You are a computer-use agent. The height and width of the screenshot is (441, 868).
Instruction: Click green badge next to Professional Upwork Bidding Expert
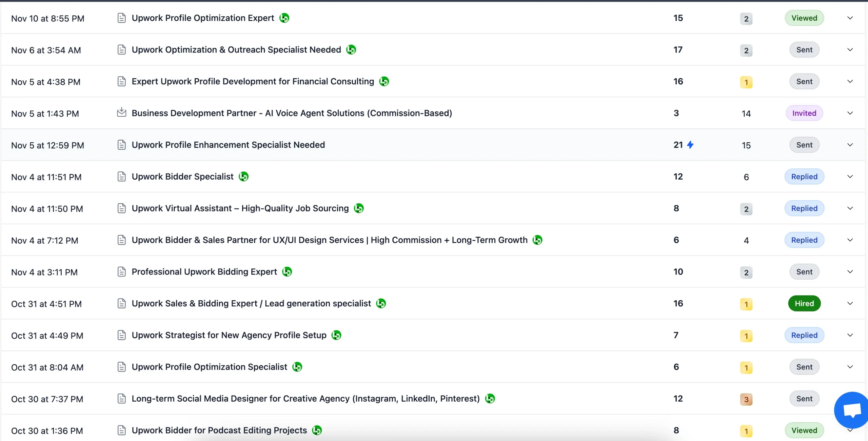[x=287, y=272]
